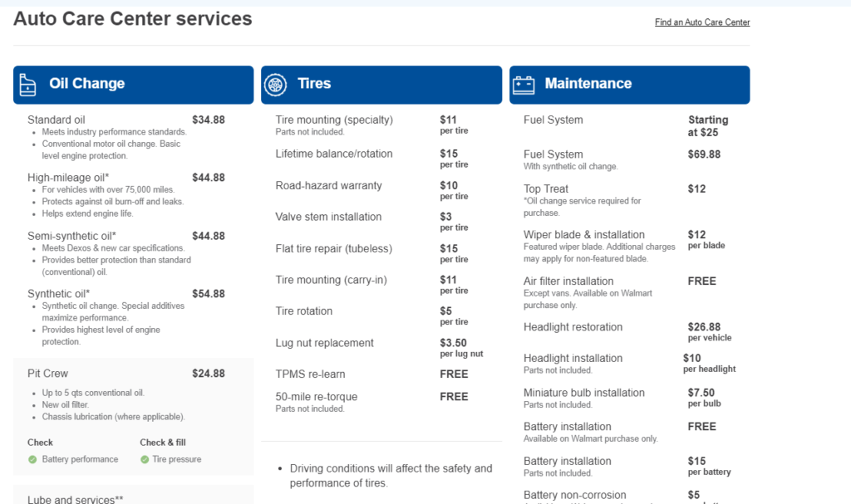Viewport: 851px width, 504px height.
Task: Select the Maintenance section header
Action: (630, 85)
